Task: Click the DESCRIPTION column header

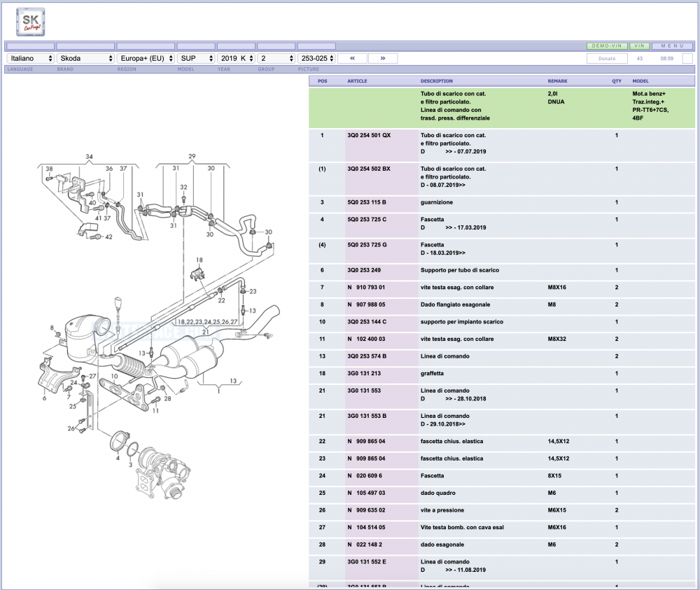Action: coord(436,81)
